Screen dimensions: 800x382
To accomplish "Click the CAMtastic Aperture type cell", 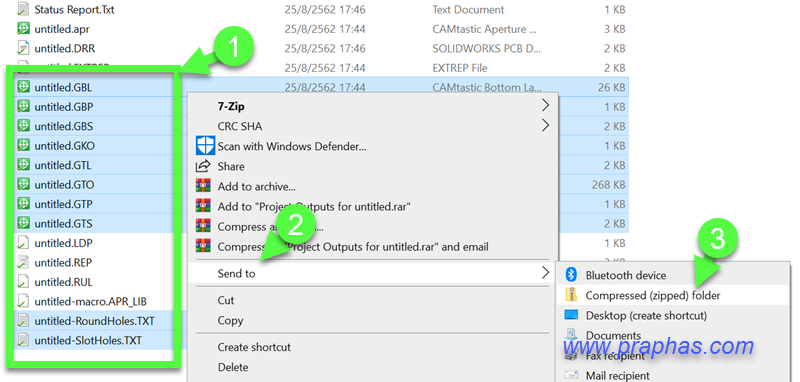I will [x=484, y=29].
